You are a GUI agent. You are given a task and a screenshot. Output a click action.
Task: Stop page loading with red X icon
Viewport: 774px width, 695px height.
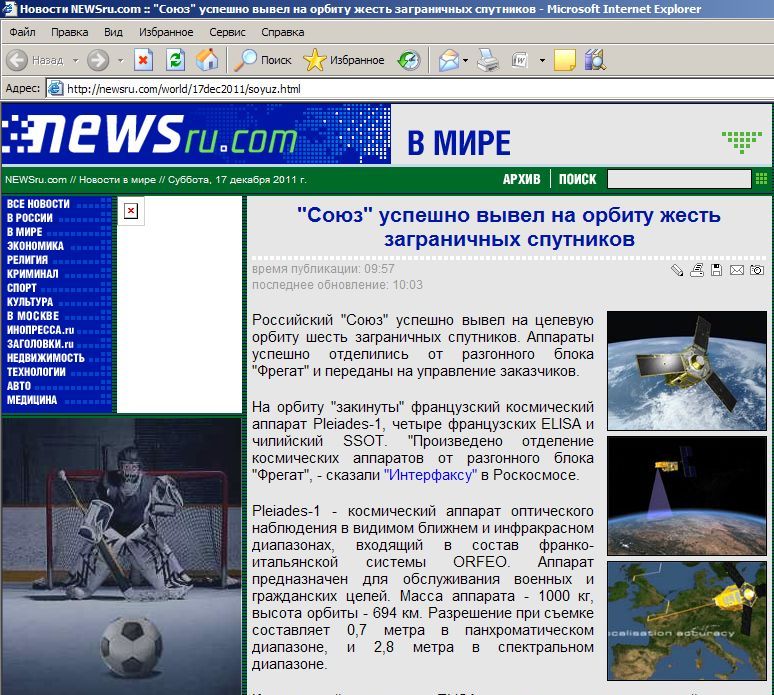click(143, 60)
